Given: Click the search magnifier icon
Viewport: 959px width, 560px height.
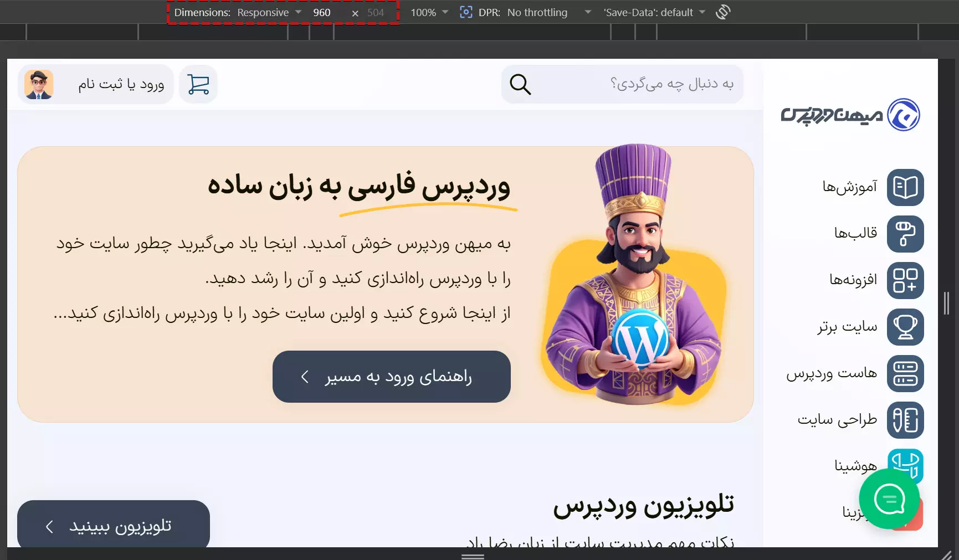Looking at the screenshot, I should click(520, 84).
